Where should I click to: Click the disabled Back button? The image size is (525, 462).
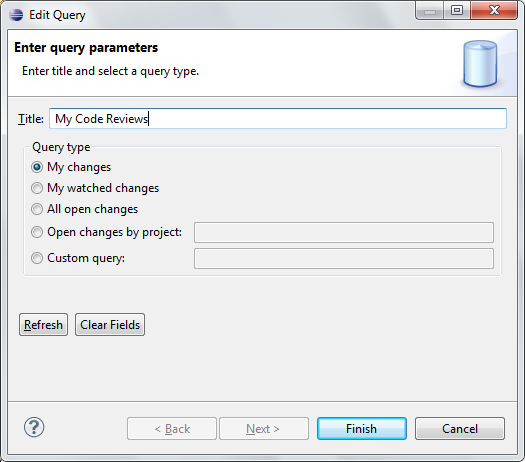[x=172, y=429]
